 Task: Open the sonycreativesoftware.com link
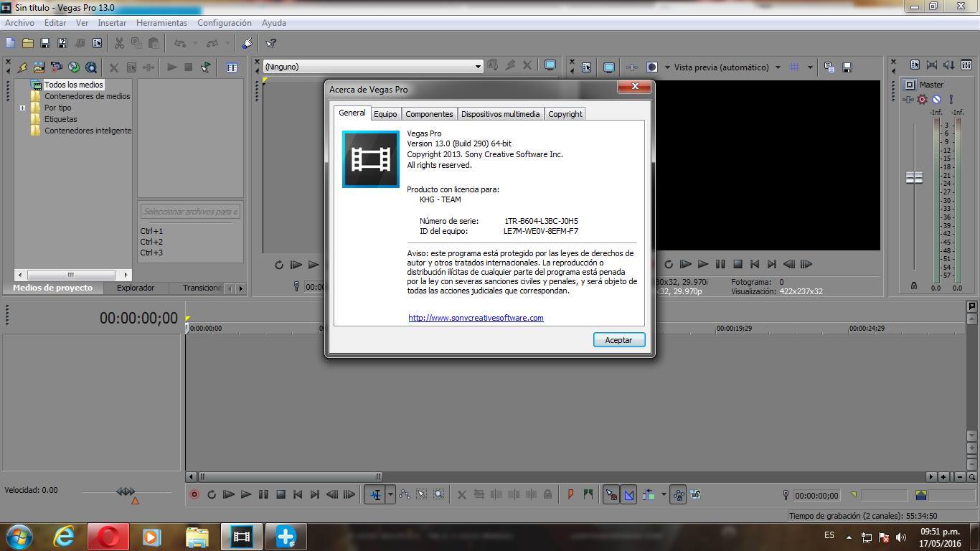tap(476, 318)
